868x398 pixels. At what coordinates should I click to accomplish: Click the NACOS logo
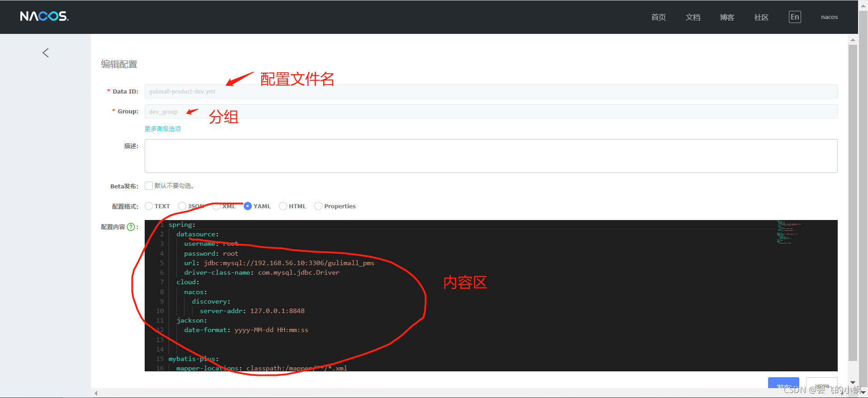44,16
